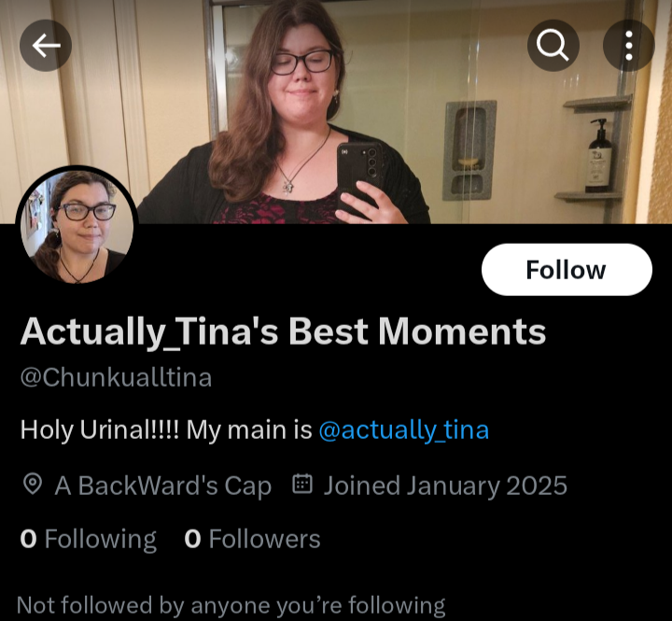View the 0 Followers list
Image resolution: width=672 pixels, height=621 pixels.
pos(252,539)
